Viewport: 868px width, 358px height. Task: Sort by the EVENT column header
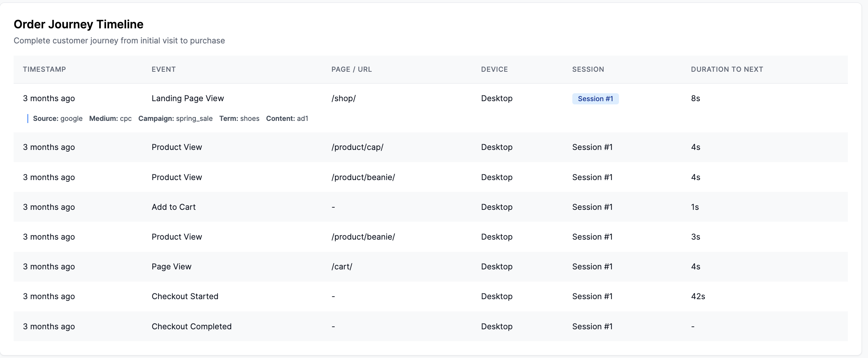pos(163,69)
